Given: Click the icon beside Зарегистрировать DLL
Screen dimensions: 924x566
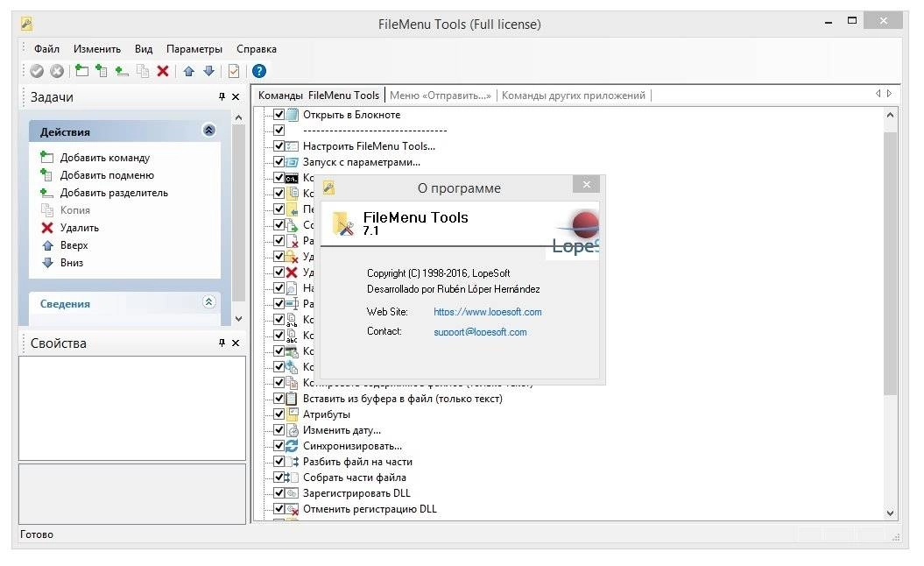Looking at the screenshot, I should point(293,493).
